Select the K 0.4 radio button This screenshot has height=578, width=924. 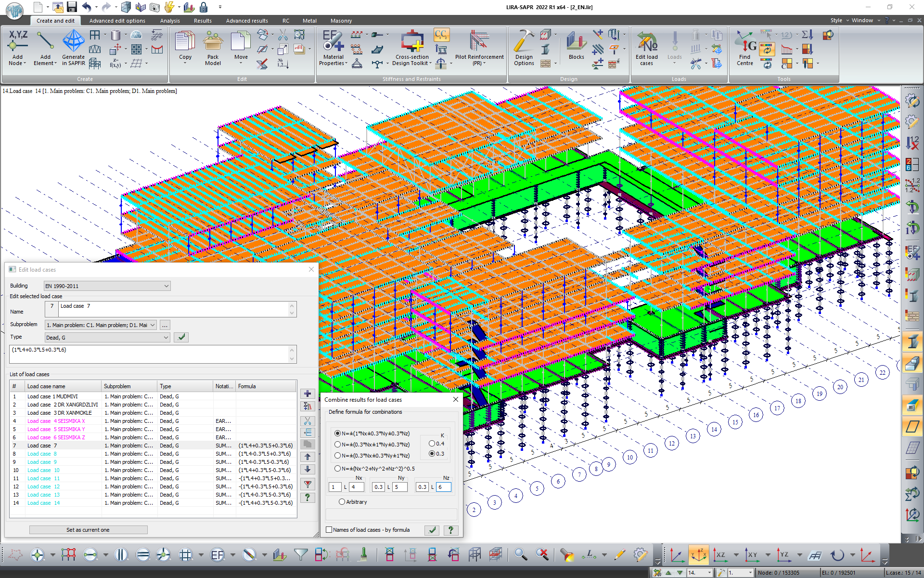coord(432,444)
